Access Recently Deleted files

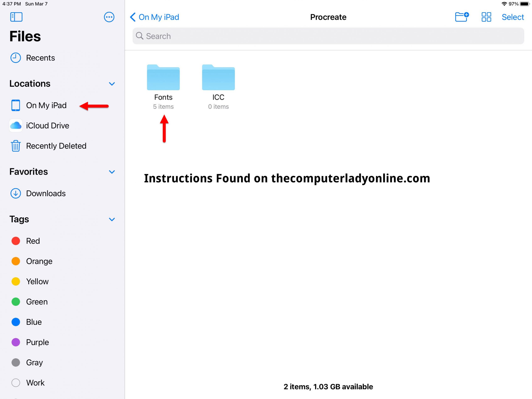coord(57,145)
